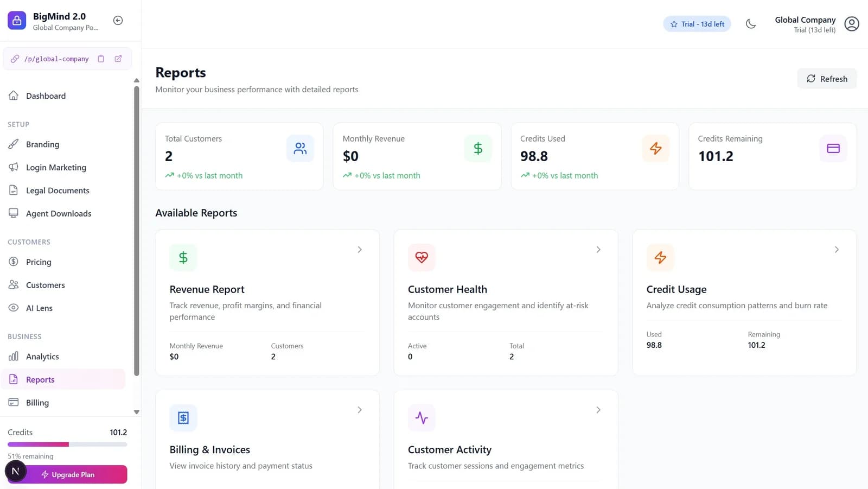Open the Analytics panel
The image size is (868, 489).
pos(43,357)
